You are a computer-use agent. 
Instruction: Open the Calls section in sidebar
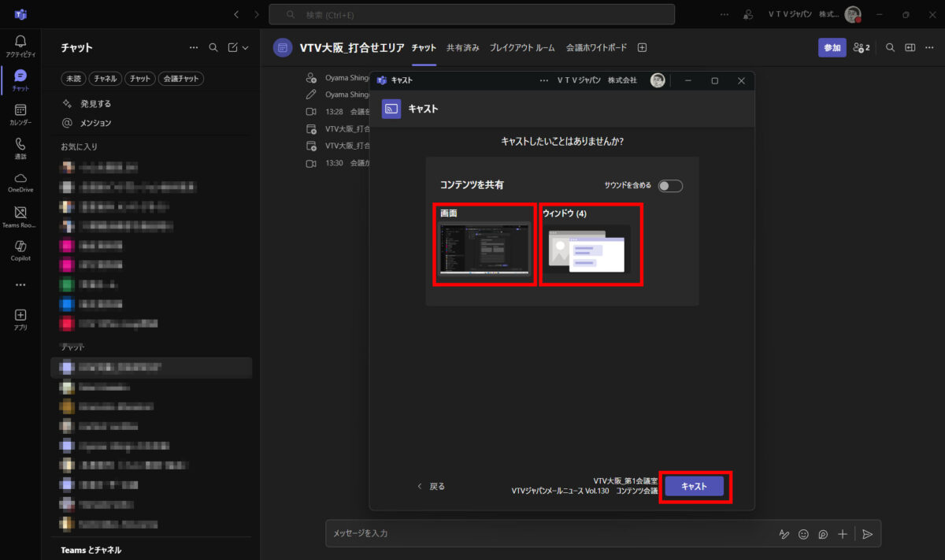20,148
